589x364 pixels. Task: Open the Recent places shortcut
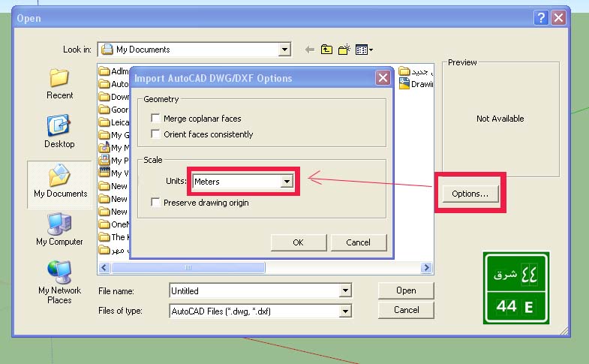click(x=59, y=83)
